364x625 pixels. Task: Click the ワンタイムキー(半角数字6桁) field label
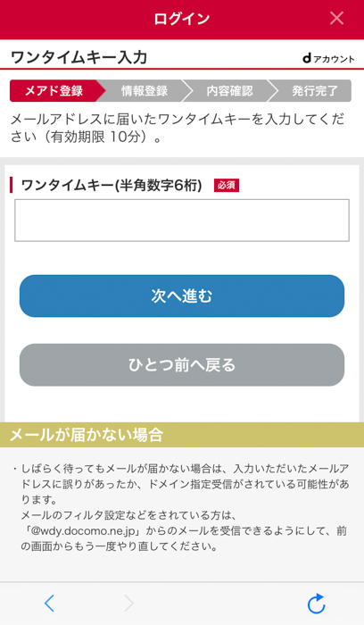point(112,186)
